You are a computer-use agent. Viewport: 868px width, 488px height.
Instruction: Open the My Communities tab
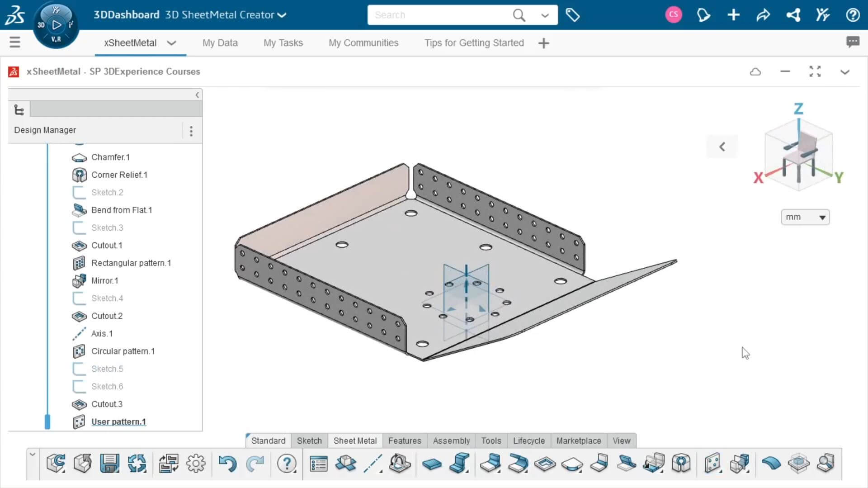click(x=363, y=43)
